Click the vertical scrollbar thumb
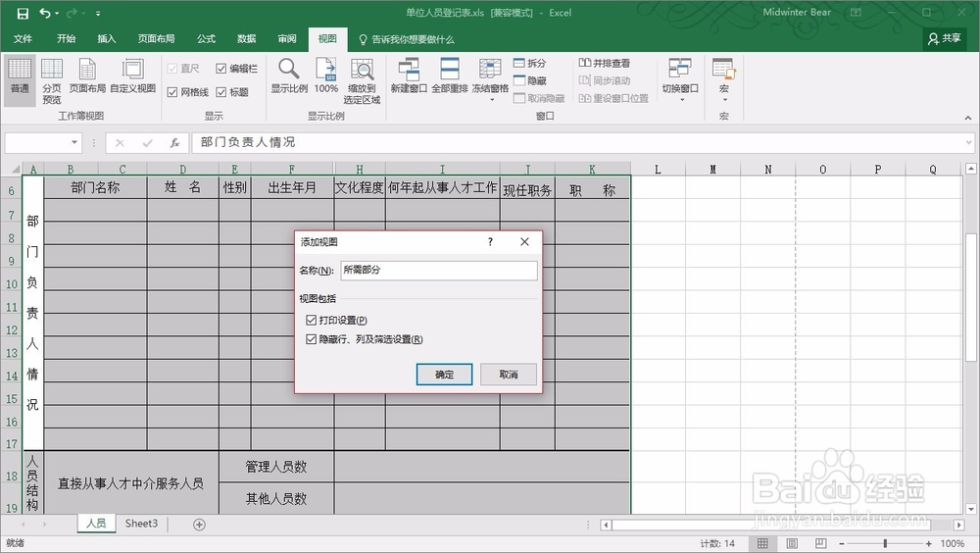Viewport: 980px width, 553px height. [x=970, y=297]
